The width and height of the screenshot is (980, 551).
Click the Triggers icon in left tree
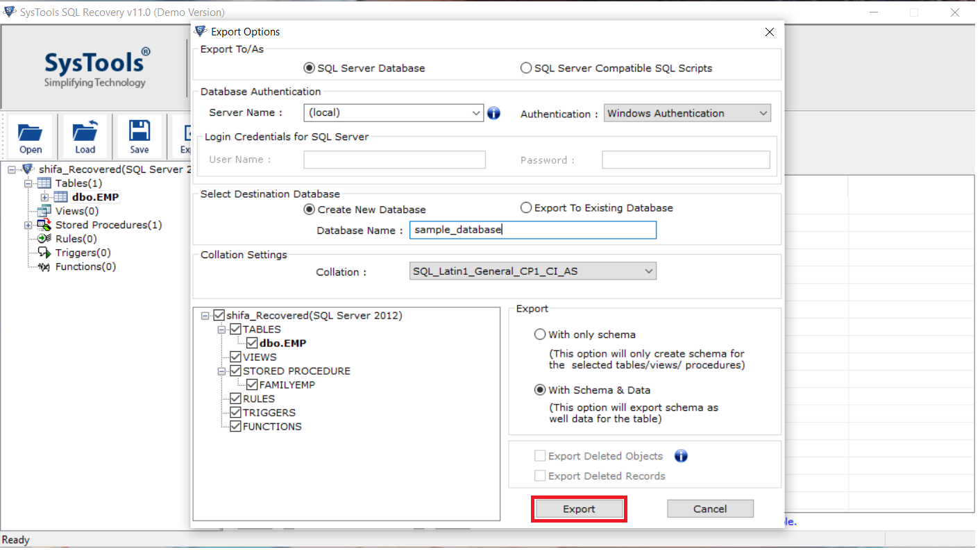point(44,253)
